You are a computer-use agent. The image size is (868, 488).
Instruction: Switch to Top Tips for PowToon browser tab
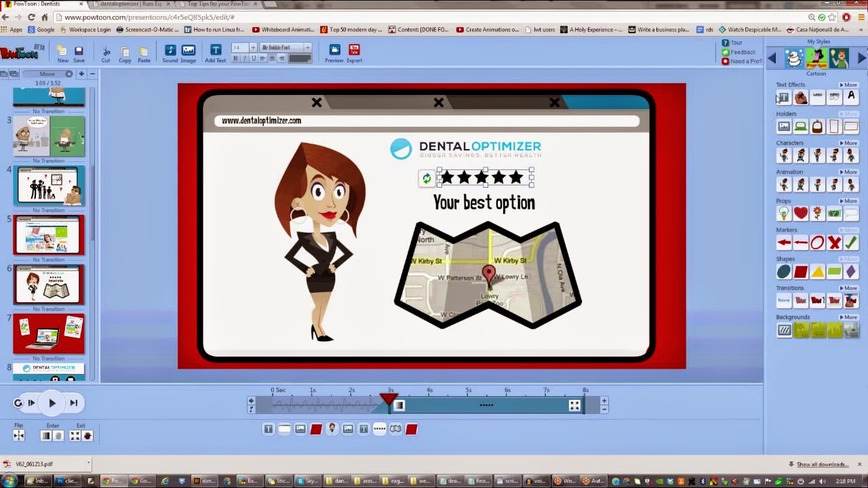[x=220, y=4]
